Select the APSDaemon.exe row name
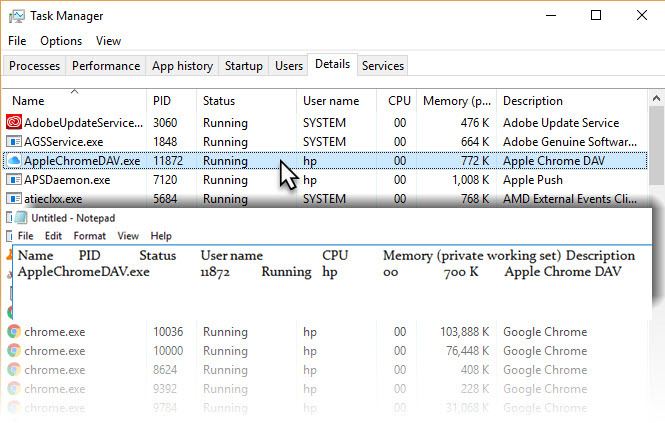 point(67,180)
